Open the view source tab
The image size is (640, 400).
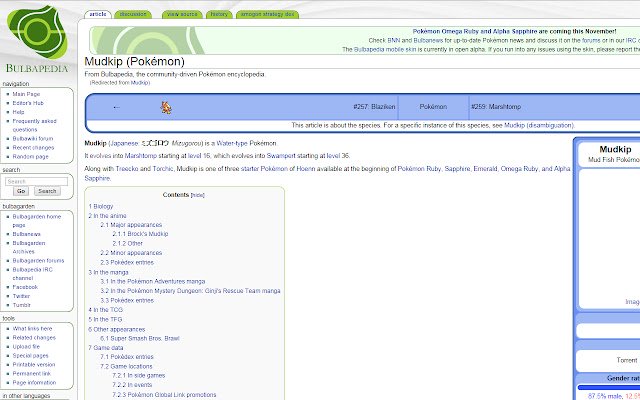point(182,14)
